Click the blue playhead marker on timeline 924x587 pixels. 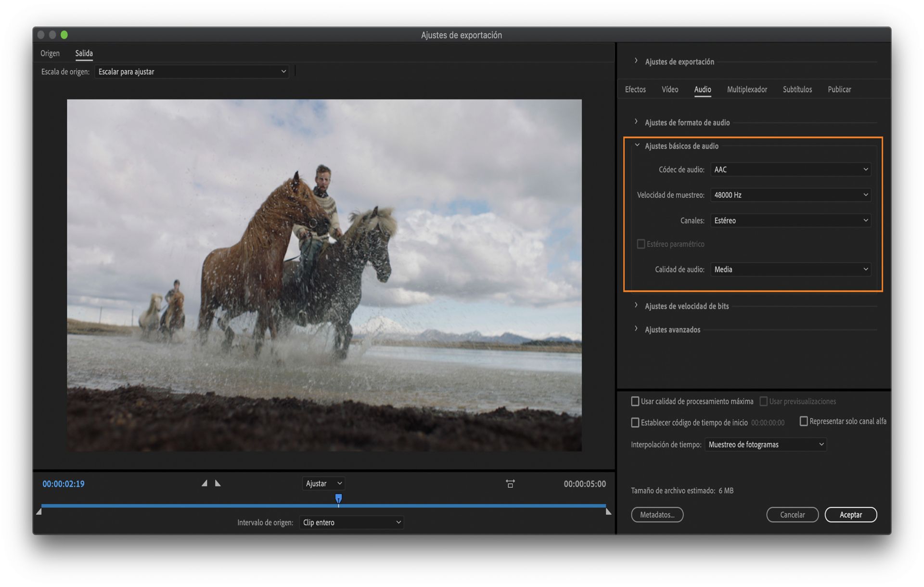click(x=338, y=498)
